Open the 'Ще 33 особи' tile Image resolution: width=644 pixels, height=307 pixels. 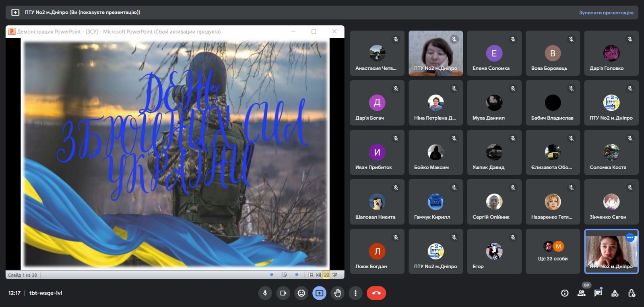[x=553, y=251]
